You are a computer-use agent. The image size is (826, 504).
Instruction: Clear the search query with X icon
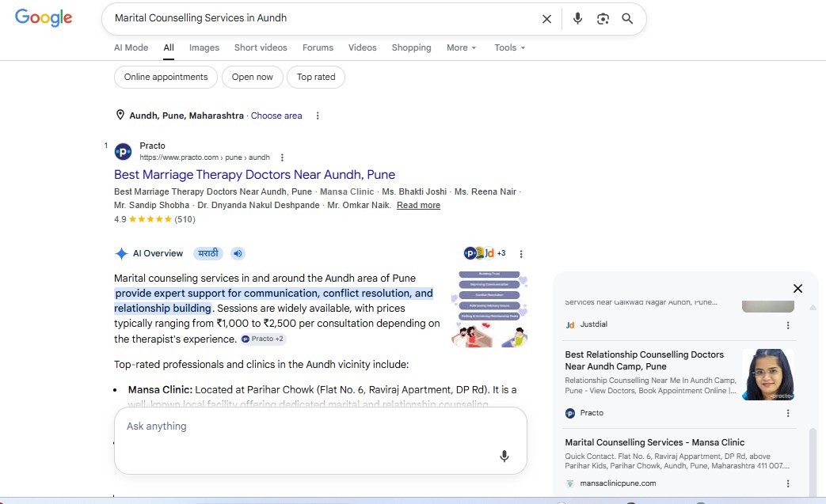pos(546,19)
